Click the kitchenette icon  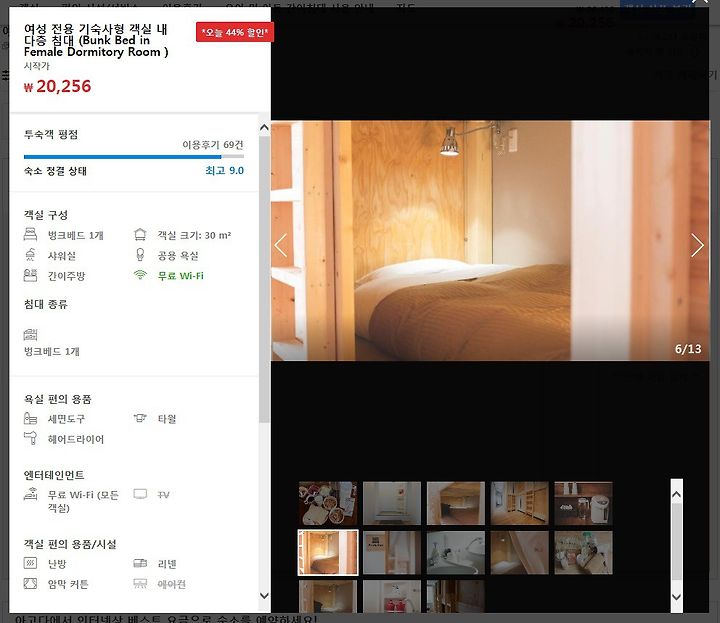point(30,275)
